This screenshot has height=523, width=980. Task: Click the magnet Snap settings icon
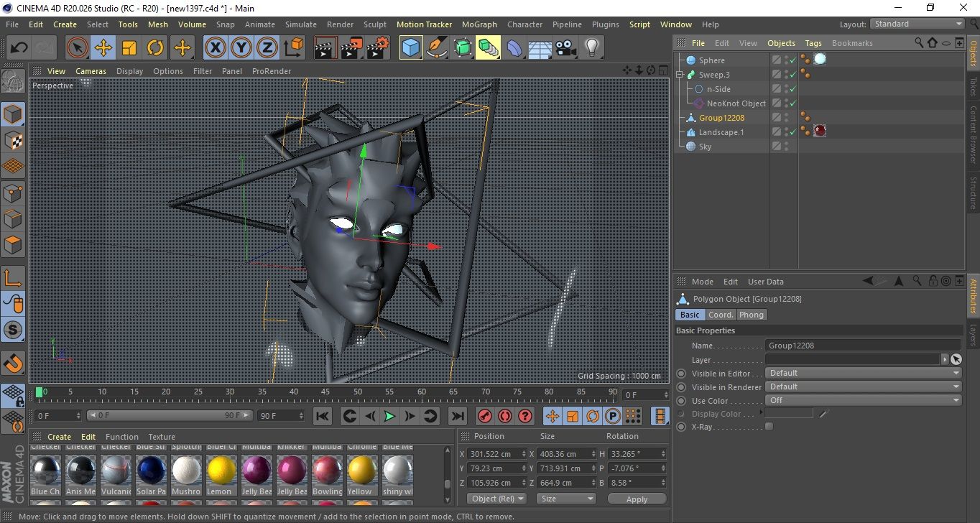coord(13,363)
